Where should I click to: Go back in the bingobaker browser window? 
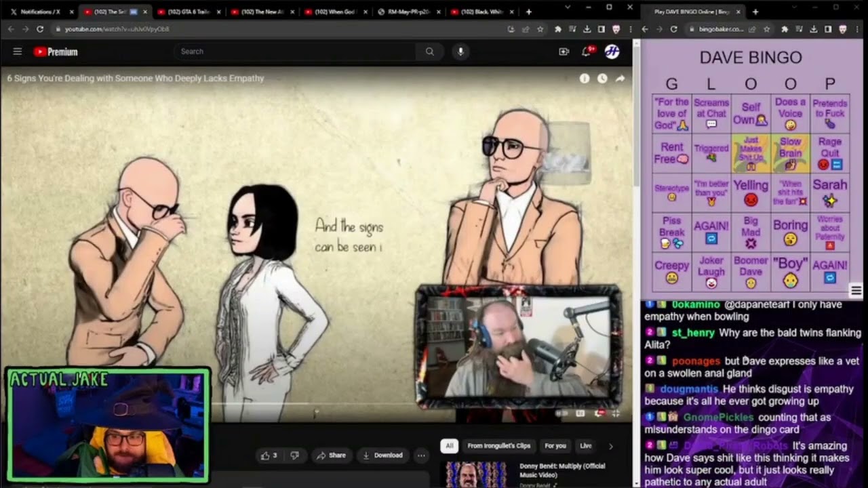coord(645,29)
